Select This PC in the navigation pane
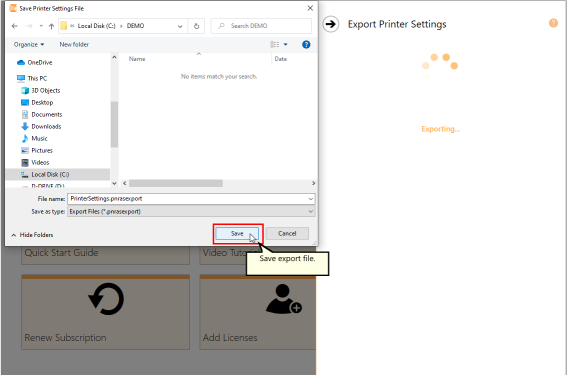The width and height of the screenshot is (567, 375). [x=32, y=78]
